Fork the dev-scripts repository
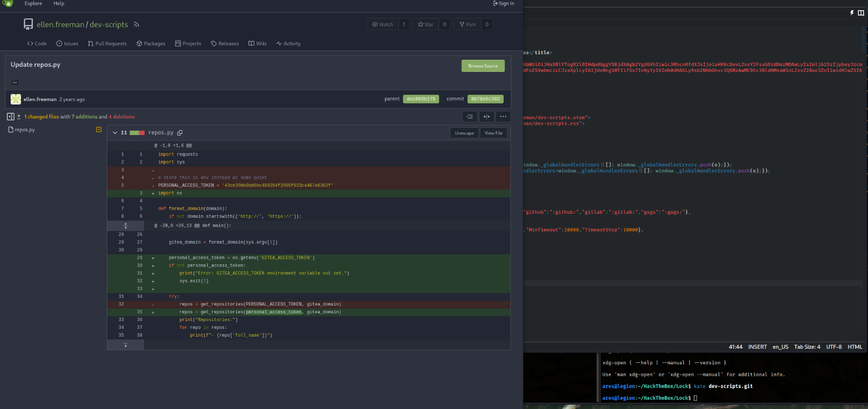 point(468,24)
